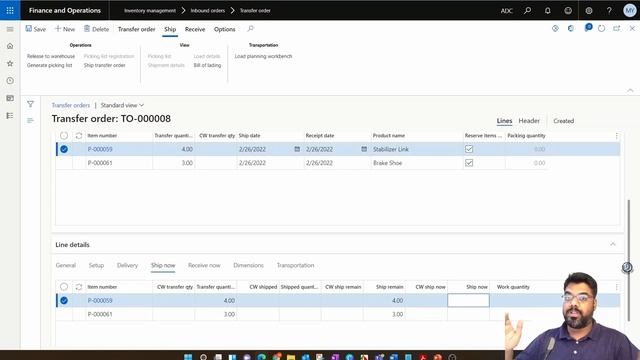Open the help question mark
This screenshot has width=640, height=360.
(609, 11)
